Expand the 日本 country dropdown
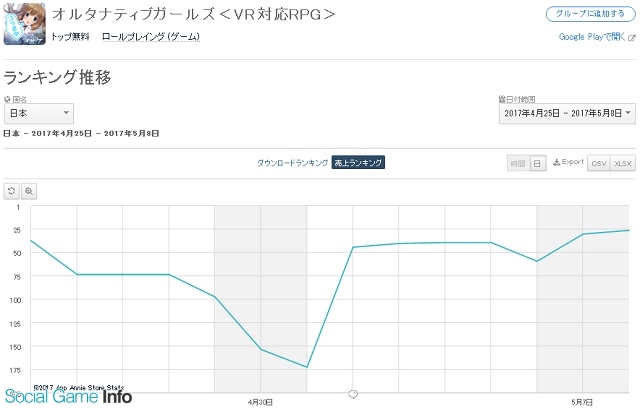The height and width of the screenshot is (409, 640). click(x=39, y=113)
